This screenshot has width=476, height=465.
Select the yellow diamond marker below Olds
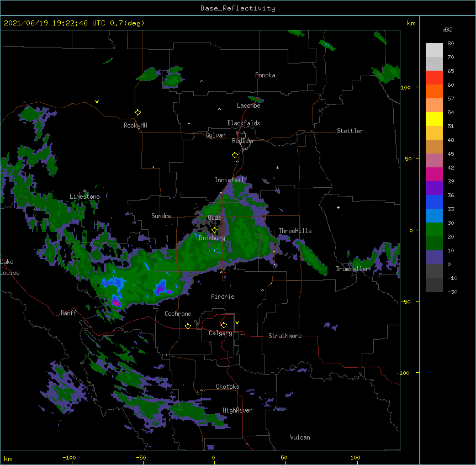click(x=214, y=230)
